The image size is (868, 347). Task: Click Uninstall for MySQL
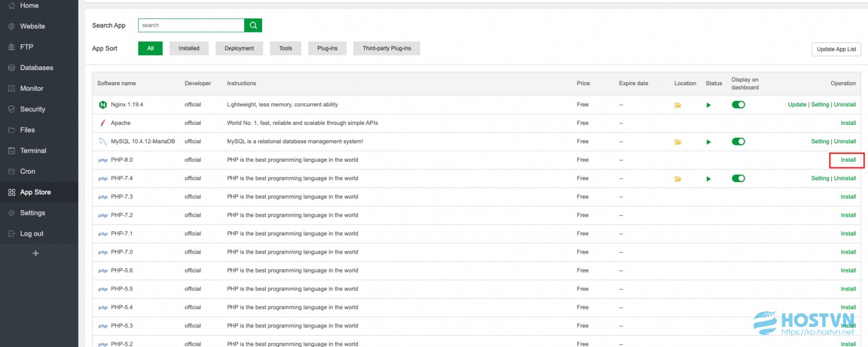845,142
